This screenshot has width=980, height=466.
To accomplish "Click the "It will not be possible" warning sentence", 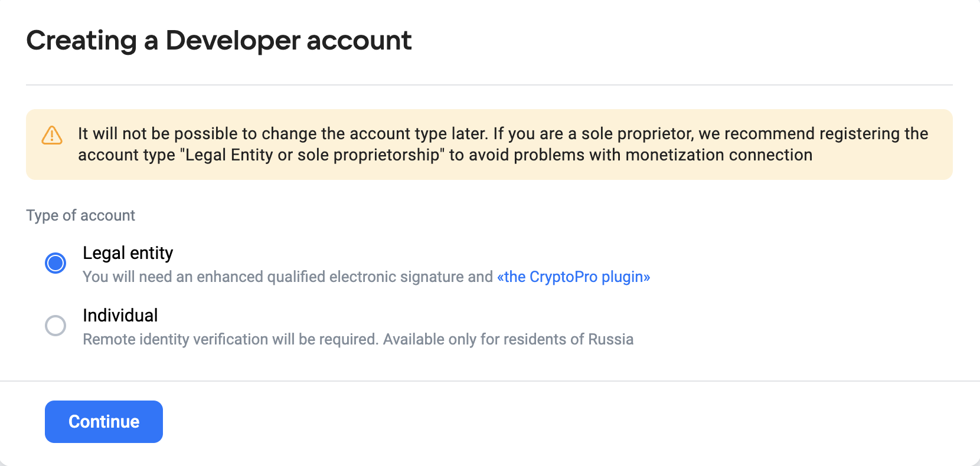I will pyautogui.click(x=282, y=134).
